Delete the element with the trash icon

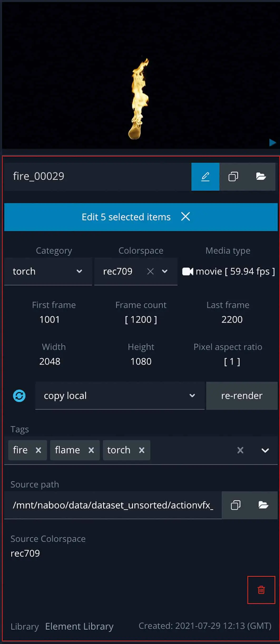click(261, 590)
